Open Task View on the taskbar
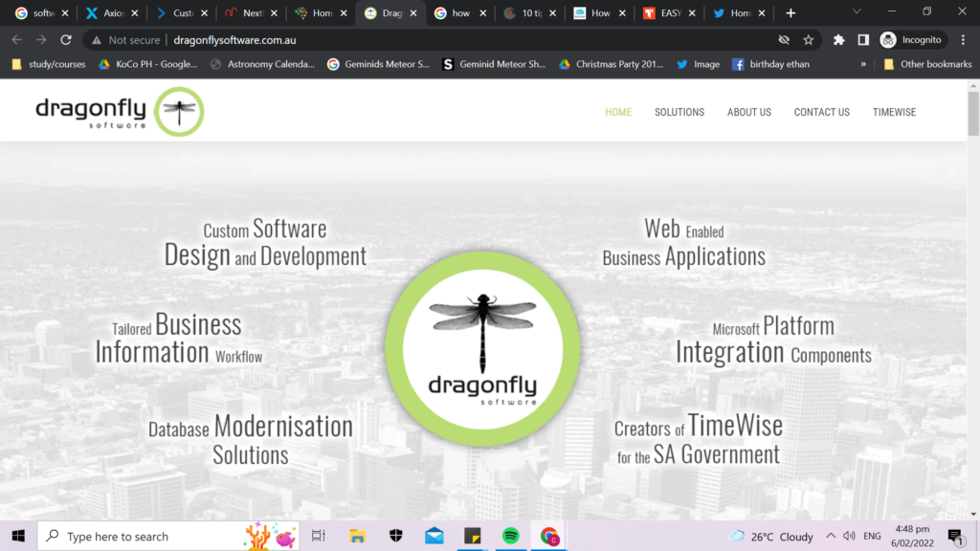Viewport: 980px width, 551px height. (319, 536)
